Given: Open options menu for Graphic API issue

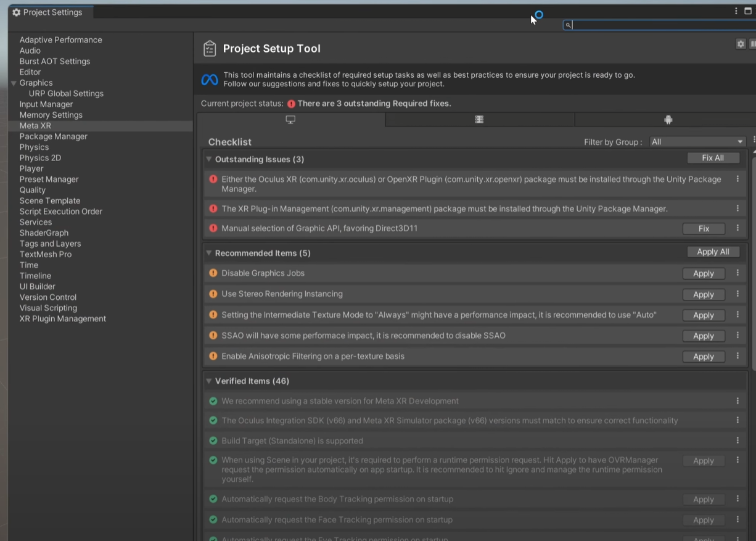Looking at the screenshot, I should pos(738,228).
